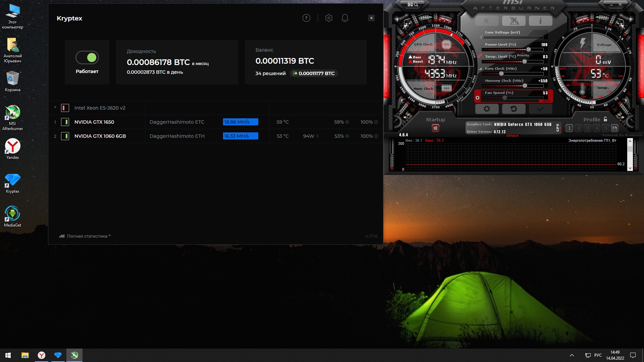Open fan speed curve gear icon

[478, 98]
